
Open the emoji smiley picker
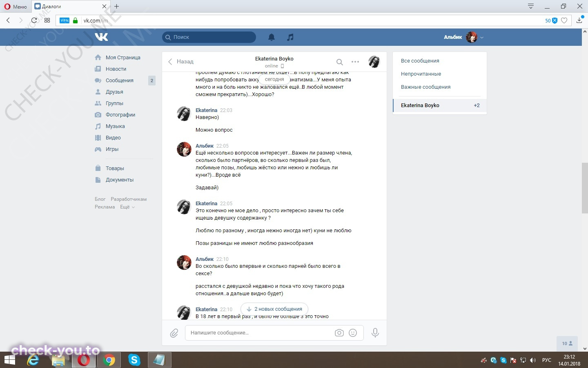coord(353,333)
